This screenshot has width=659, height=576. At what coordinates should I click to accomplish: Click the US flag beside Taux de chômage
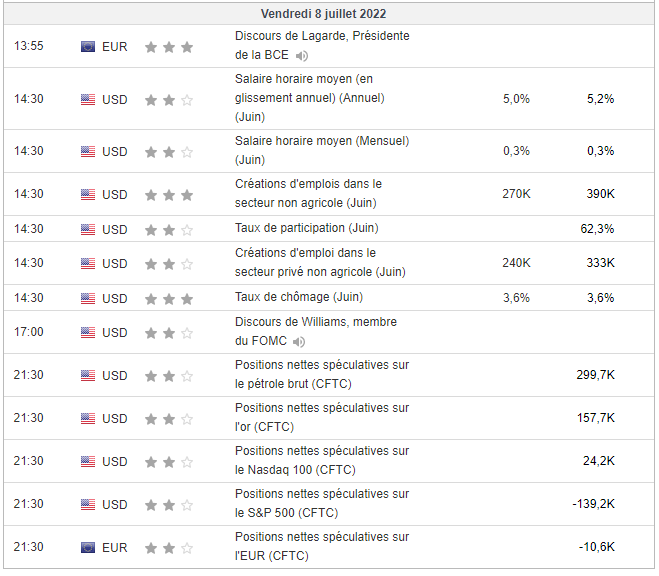(x=88, y=298)
